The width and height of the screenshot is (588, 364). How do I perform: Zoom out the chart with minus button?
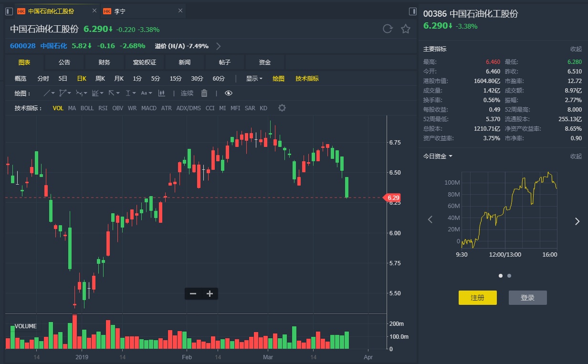(193, 294)
